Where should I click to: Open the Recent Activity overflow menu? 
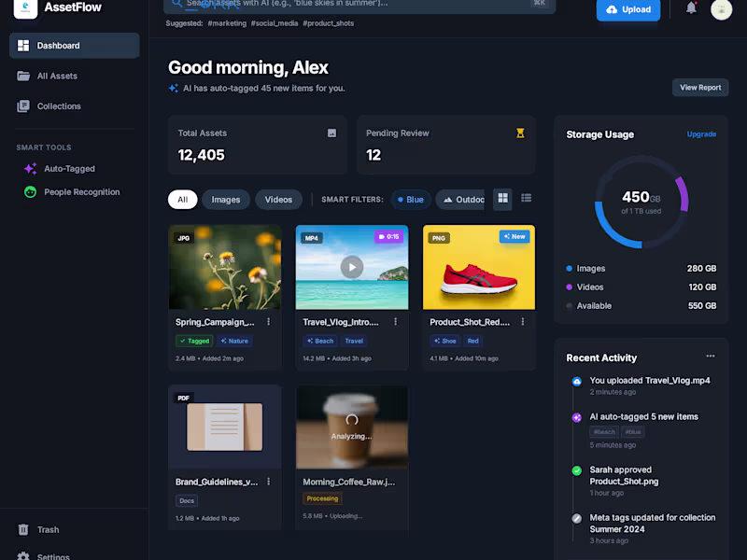tap(710, 356)
